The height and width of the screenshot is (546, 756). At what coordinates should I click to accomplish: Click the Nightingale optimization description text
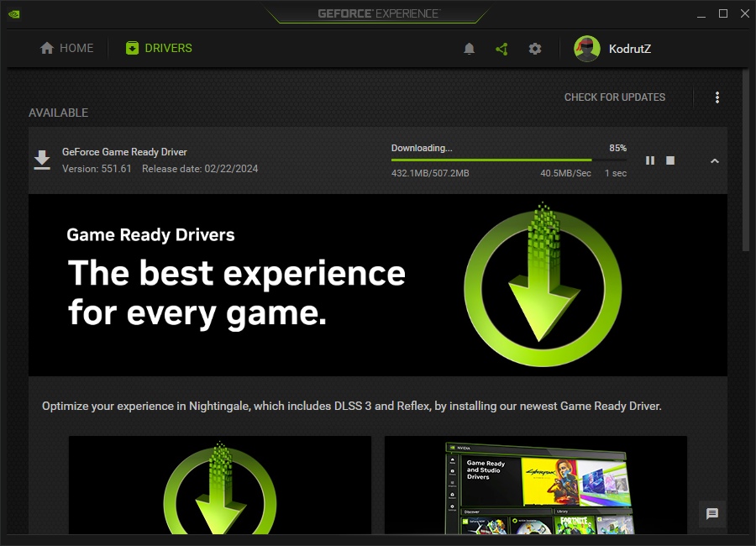[x=351, y=406]
